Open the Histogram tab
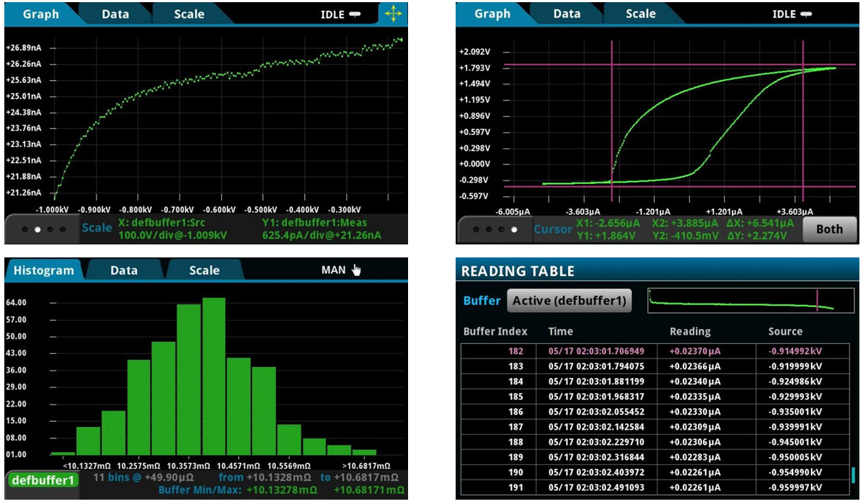863x504 pixels. pos(43,270)
